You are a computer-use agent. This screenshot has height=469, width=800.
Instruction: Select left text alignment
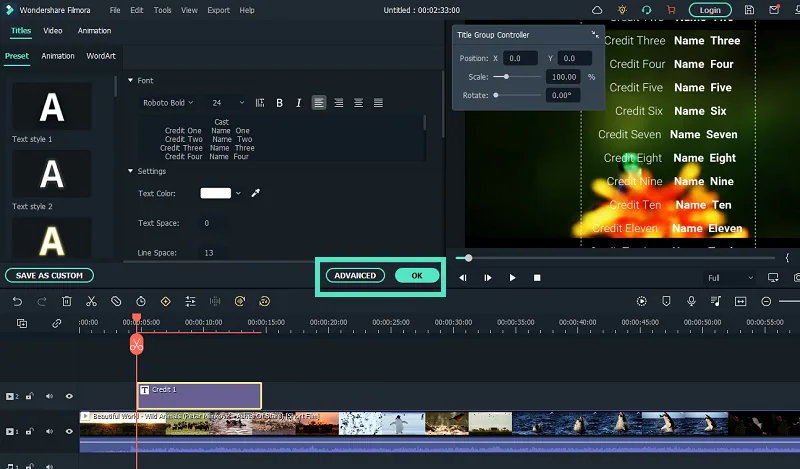point(319,103)
